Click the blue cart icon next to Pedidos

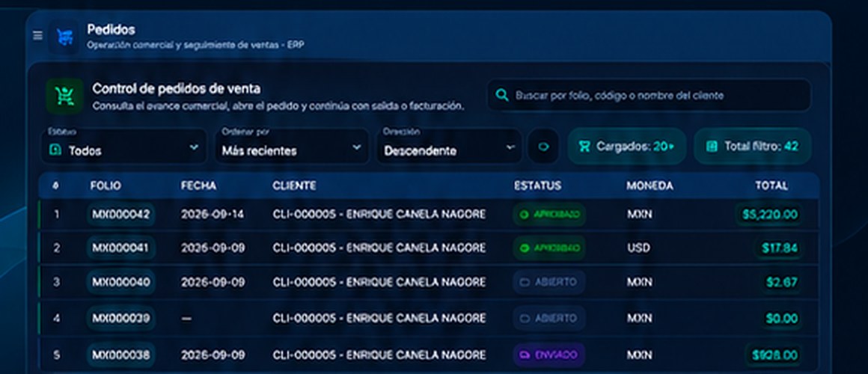[x=64, y=37]
